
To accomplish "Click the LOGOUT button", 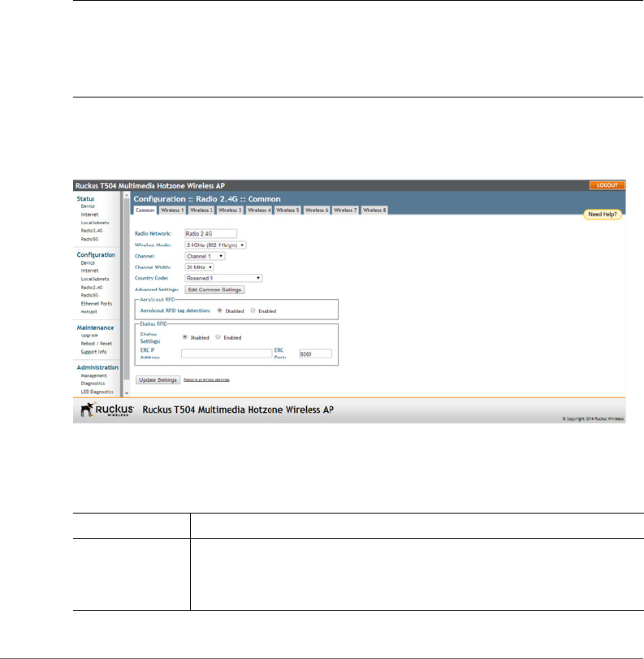I will [607, 185].
